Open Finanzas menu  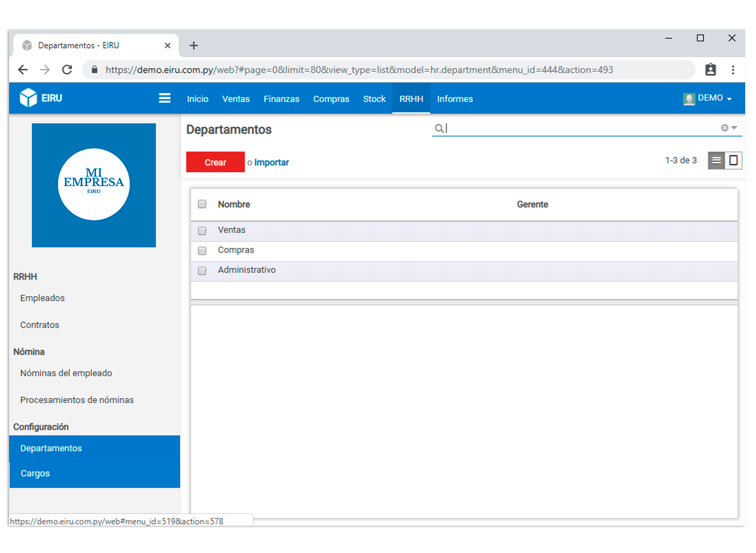tap(282, 99)
